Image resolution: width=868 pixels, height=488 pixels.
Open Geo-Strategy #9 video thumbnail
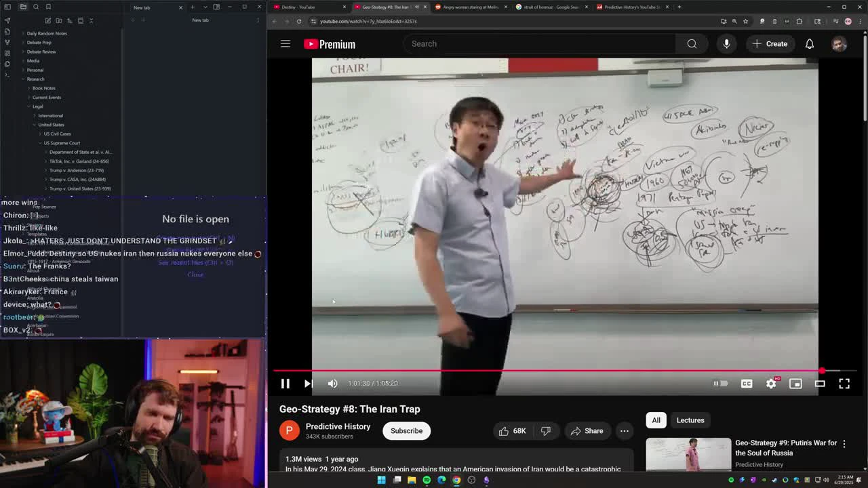688,454
